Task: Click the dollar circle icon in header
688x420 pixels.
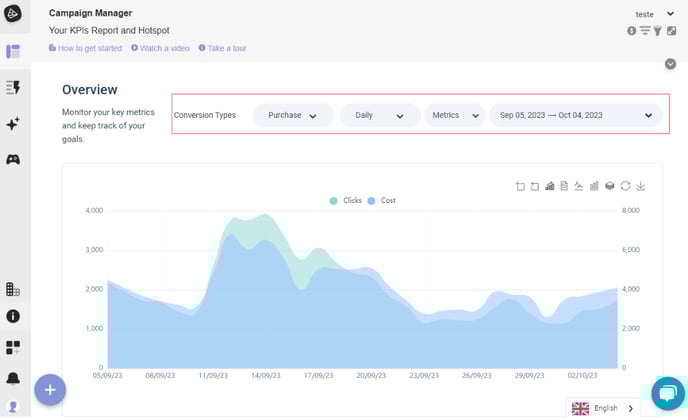Action: 631,31
